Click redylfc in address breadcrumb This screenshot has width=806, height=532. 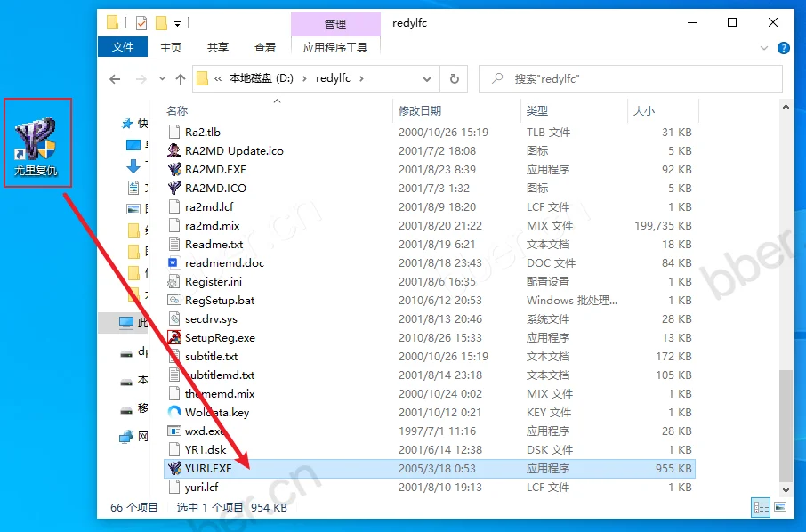[333, 78]
